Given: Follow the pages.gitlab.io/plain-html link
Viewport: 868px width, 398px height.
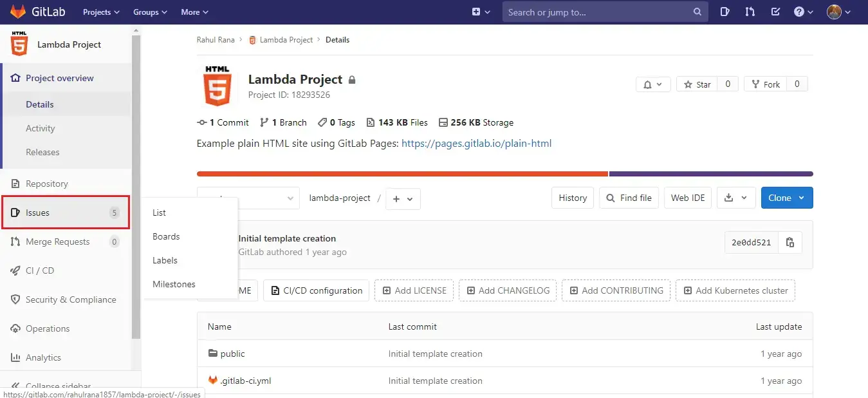Looking at the screenshot, I should pos(476,144).
